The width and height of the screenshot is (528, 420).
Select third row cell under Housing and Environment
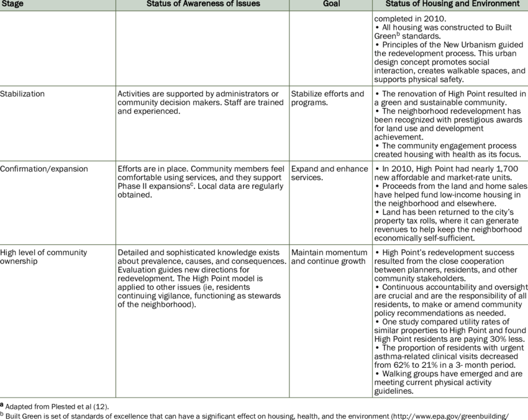pos(450,202)
